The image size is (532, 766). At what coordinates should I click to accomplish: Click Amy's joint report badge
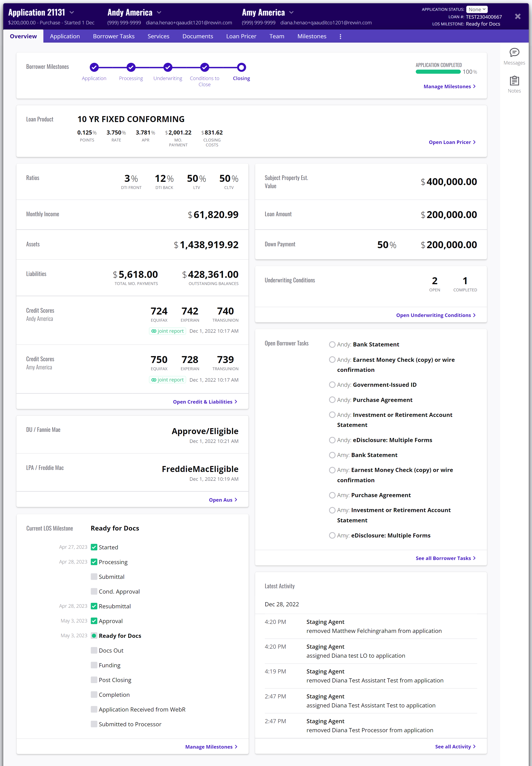167,380
